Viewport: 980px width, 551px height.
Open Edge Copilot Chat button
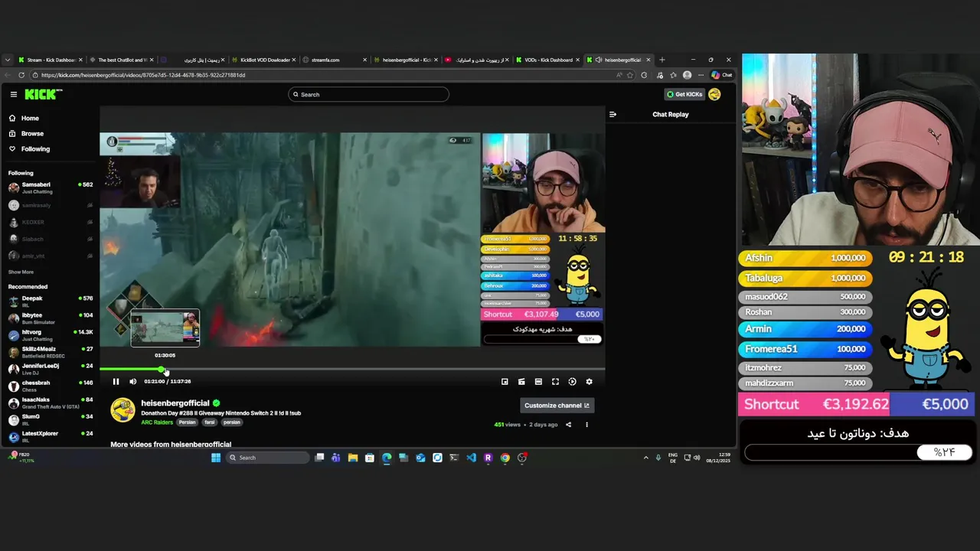click(721, 75)
